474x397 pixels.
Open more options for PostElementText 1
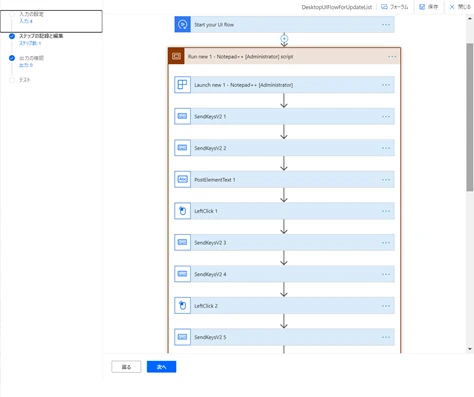pyautogui.click(x=386, y=180)
